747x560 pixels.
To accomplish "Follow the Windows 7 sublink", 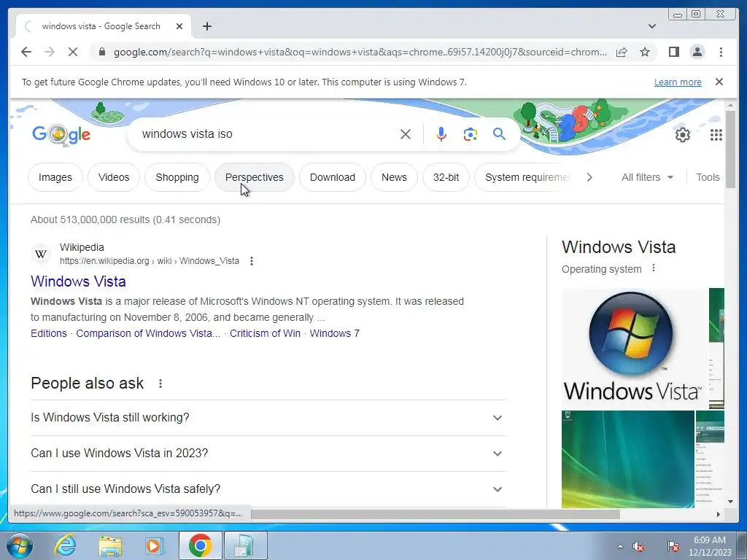I will pos(334,333).
